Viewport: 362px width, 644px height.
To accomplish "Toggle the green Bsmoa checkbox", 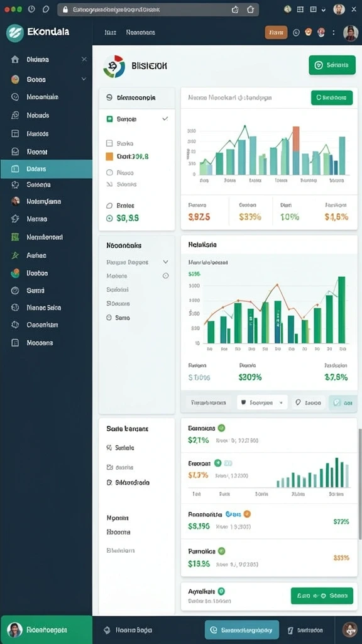I will (x=109, y=119).
